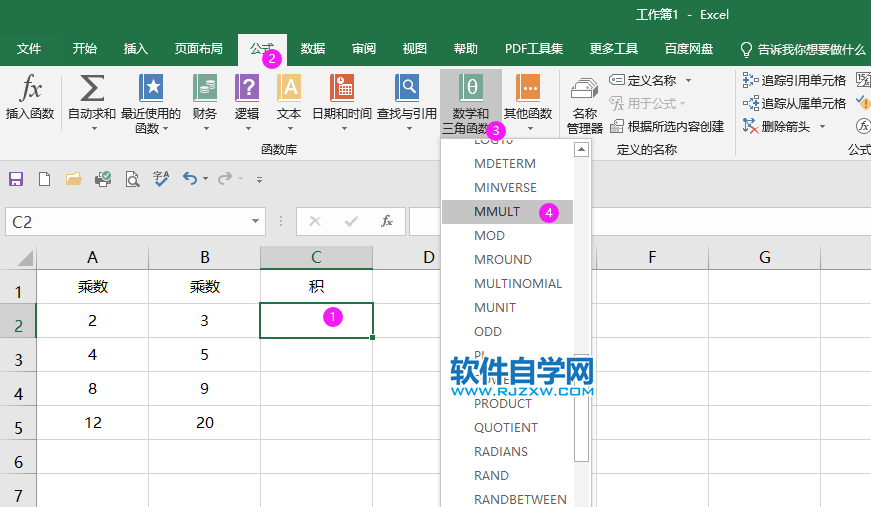Image resolution: width=871 pixels, height=507 pixels.
Task: Click the AutoSum (自动求和) sigma icon
Action: pyautogui.click(x=92, y=88)
